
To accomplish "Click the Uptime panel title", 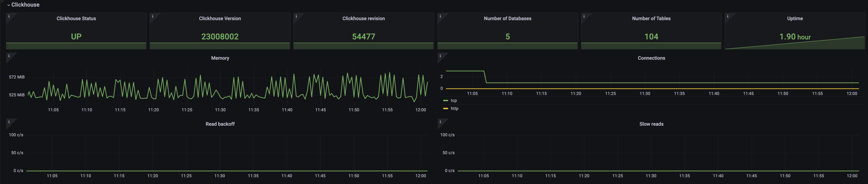I will pos(795,19).
